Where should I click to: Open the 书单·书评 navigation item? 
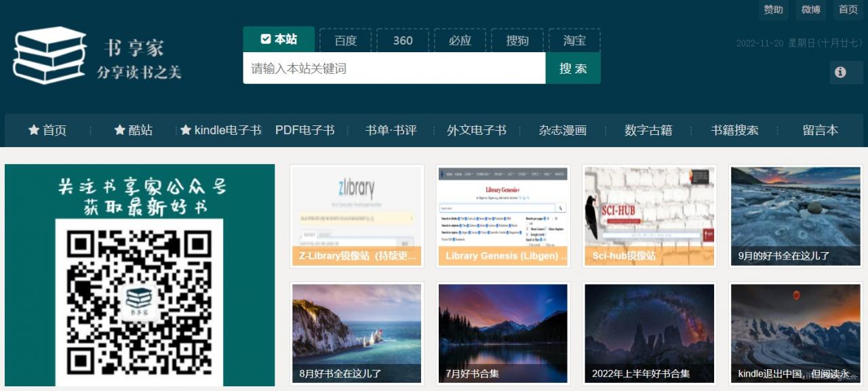tap(391, 130)
